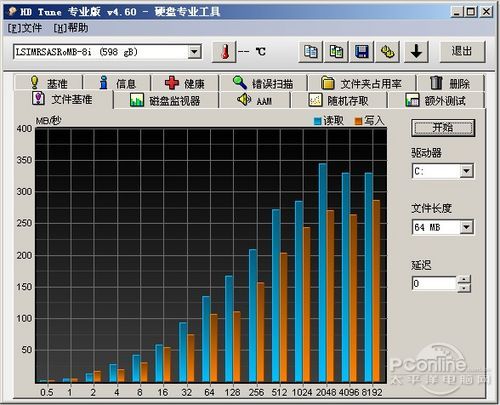Select the 文件基准 tab
Image resolution: width=500 pixels, height=405 pixels.
[64, 99]
